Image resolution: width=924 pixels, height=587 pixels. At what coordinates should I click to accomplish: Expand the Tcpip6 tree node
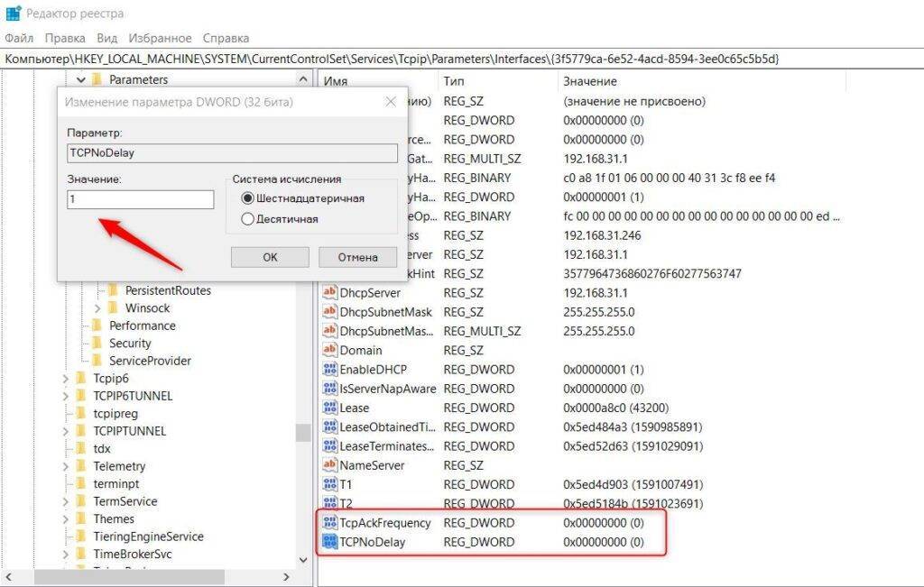[65, 379]
